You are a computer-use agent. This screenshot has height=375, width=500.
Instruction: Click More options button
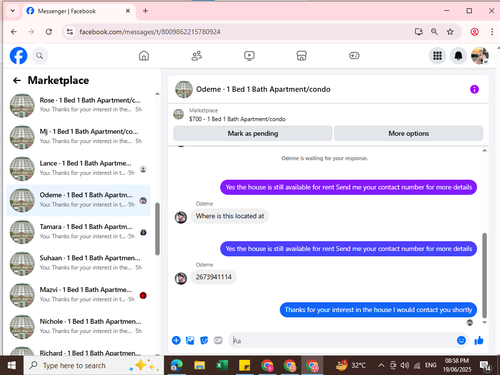click(409, 134)
